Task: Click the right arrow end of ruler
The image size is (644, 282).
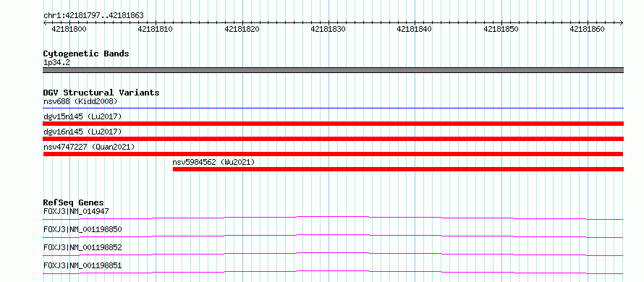Action: (622, 23)
